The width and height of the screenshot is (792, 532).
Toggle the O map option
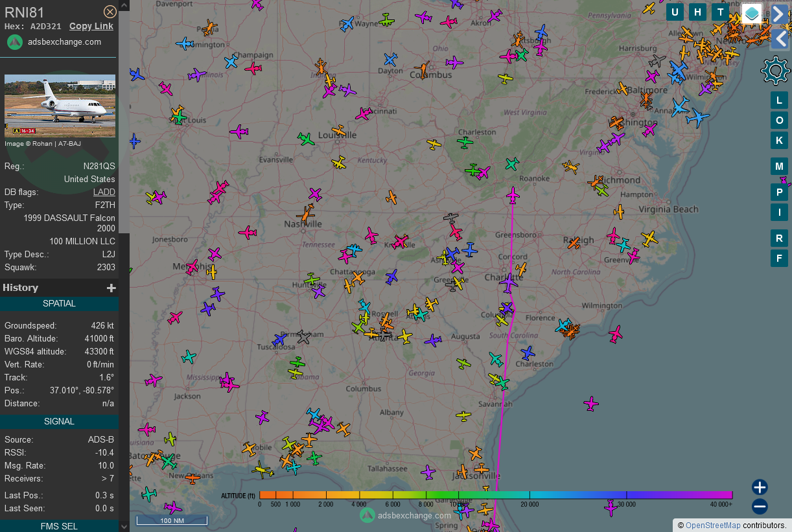[x=779, y=120]
